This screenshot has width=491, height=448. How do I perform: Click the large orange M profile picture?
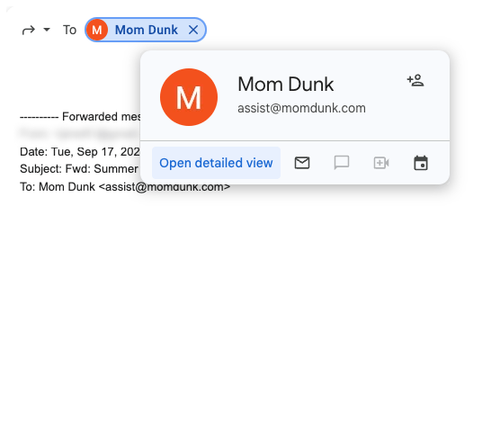pyautogui.click(x=189, y=97)
